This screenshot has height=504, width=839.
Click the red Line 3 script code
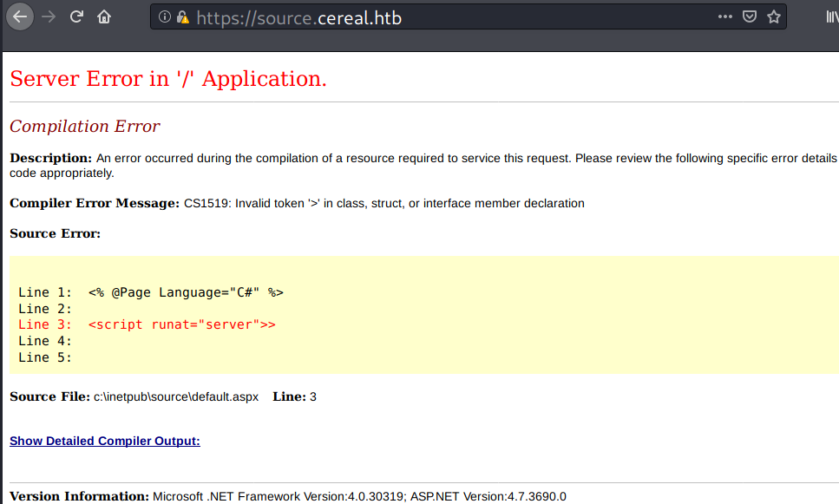181,324
